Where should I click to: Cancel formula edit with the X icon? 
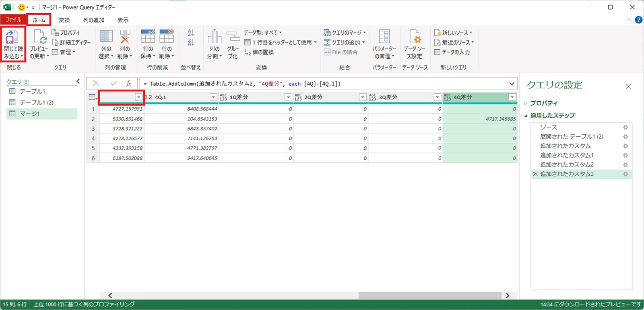(96, 83)
